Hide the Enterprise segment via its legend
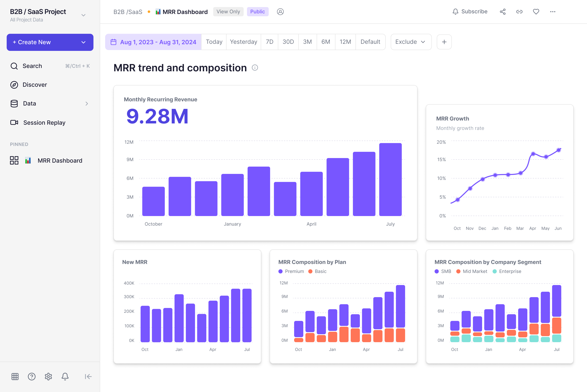Screen dimensions: 587x392 pos(507,271)
